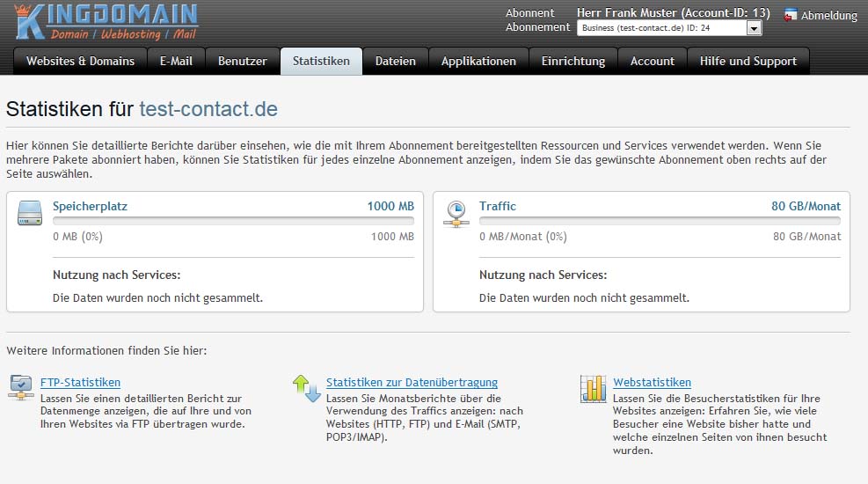The image size is (868, 484).
Task: Open Statistiken zur Datenübertragung link
Action: pyautogui.click(x=412, y=383)
